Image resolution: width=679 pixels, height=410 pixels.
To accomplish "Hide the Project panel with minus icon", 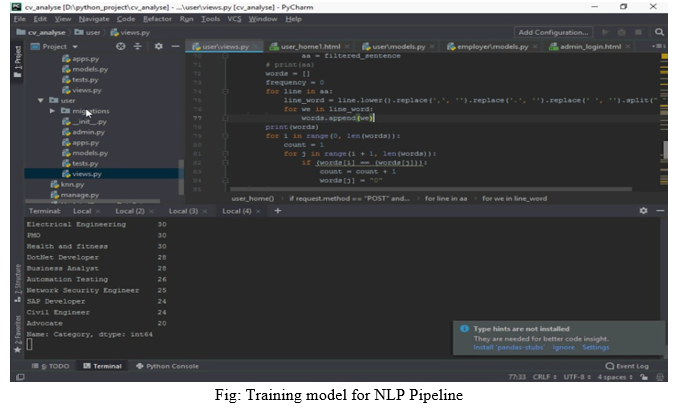I will pyautogui.click(x=175, y=46).
